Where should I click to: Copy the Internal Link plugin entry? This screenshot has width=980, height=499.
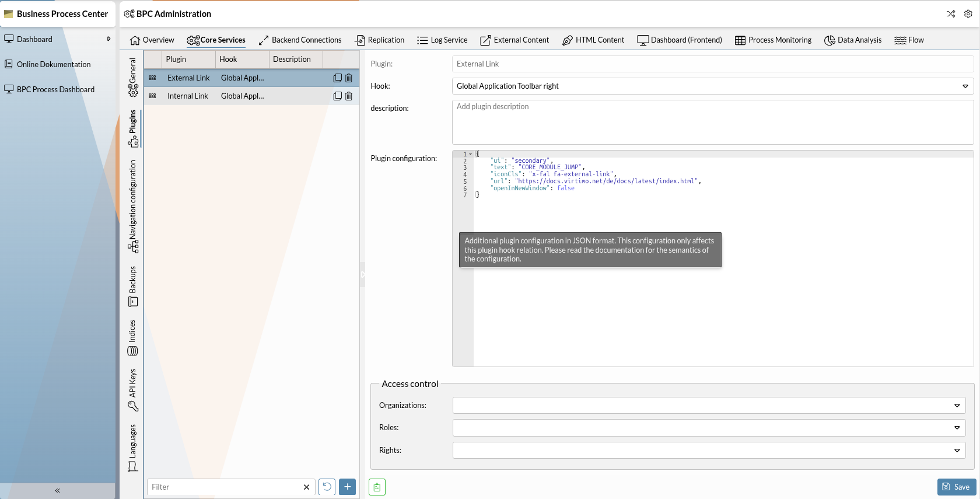tap(337, 96)
